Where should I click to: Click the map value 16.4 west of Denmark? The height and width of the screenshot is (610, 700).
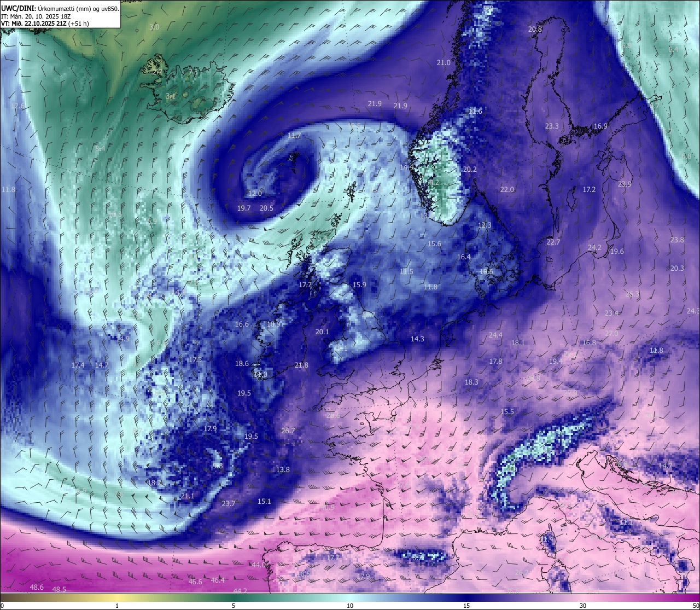coord(464,257)
